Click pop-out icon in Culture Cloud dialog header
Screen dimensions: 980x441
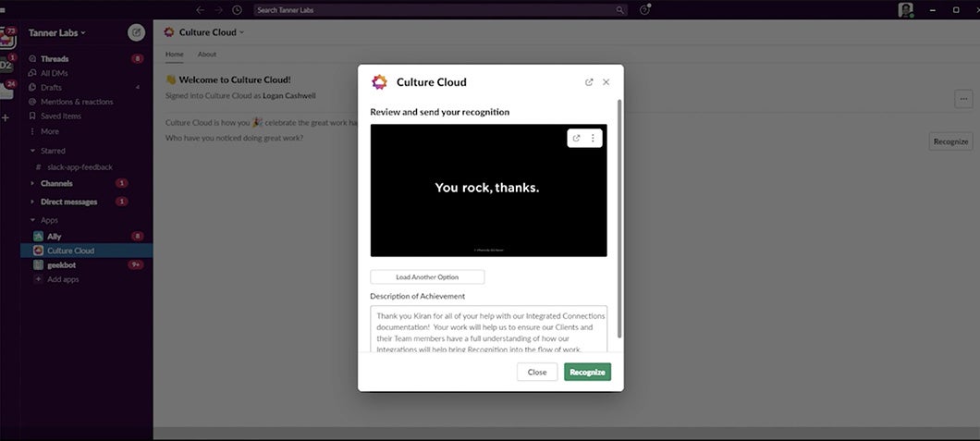pyautogui.click(x=589, y=82)
